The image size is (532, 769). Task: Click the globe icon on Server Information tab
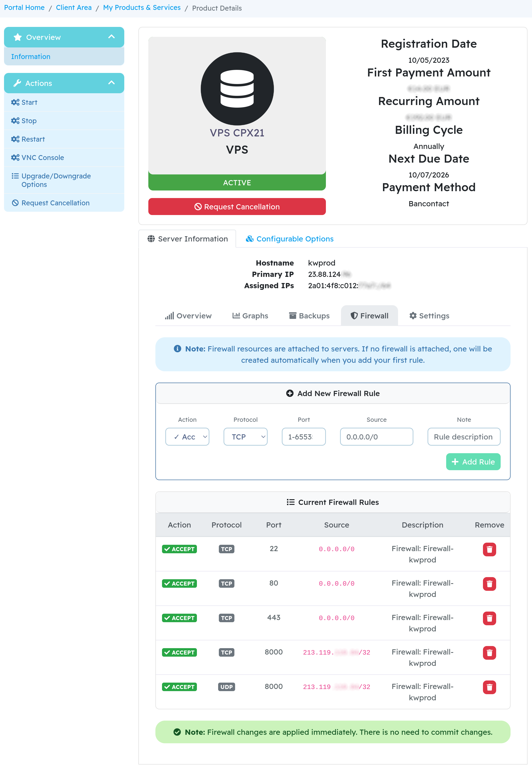click(151, 239)
